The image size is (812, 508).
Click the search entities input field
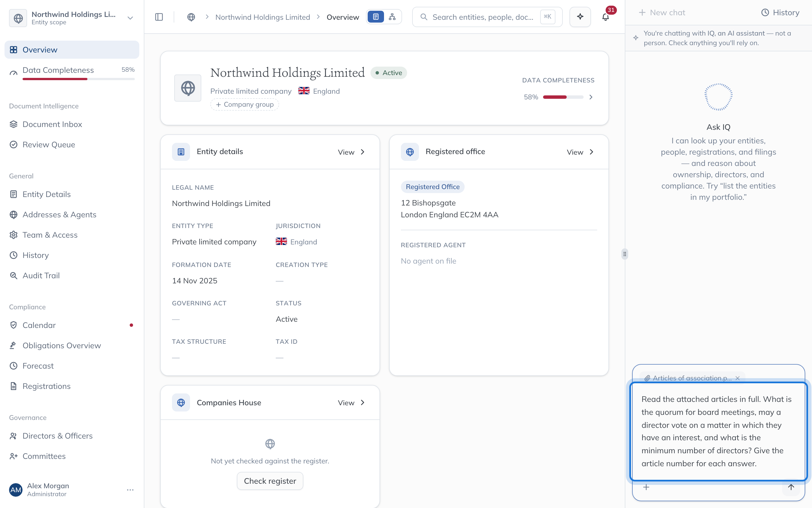click(487, 17)
